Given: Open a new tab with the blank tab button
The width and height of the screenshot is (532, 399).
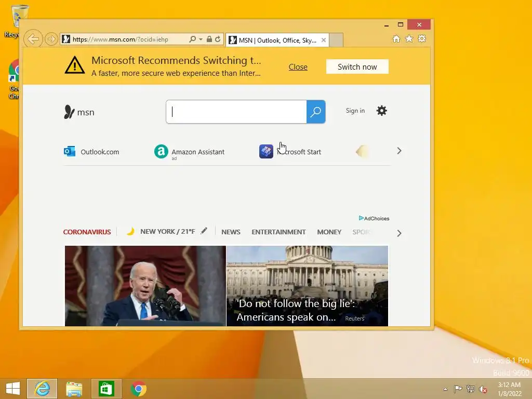Looking at the screenshot, I should click(336, 40).
